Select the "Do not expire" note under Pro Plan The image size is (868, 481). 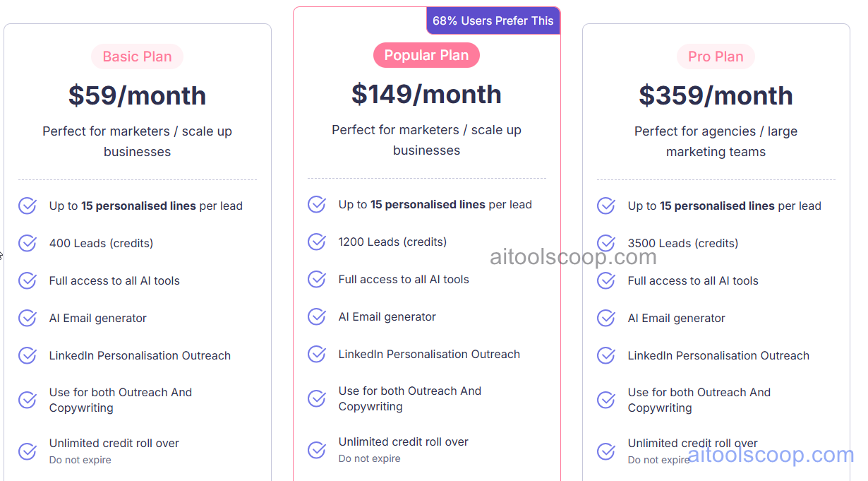[x=659, y=460]
